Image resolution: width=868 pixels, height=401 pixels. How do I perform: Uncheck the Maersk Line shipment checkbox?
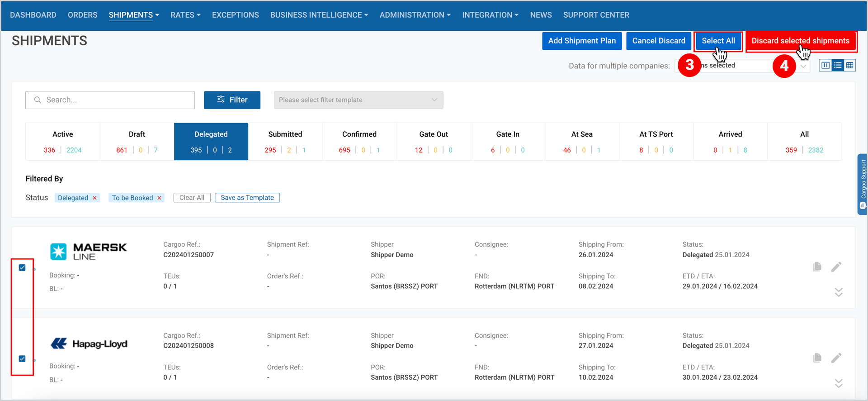point(22,267)
